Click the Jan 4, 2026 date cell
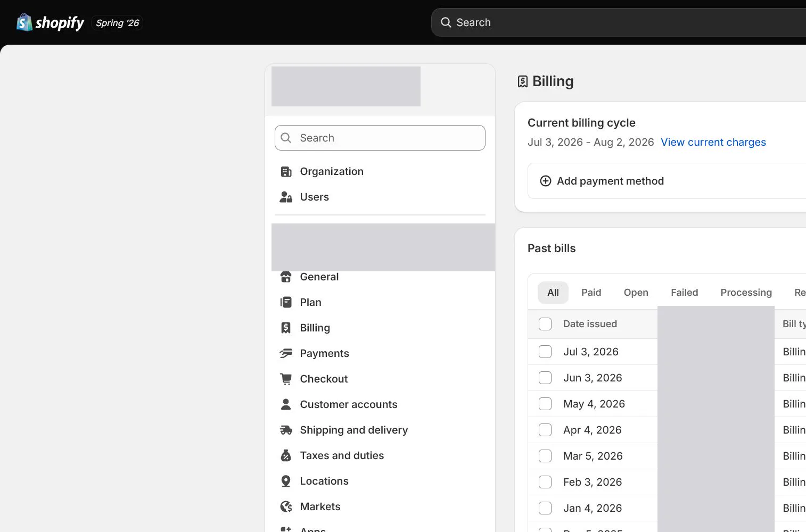This screenshot has width=806, height=532. click(x=593, y=508)
